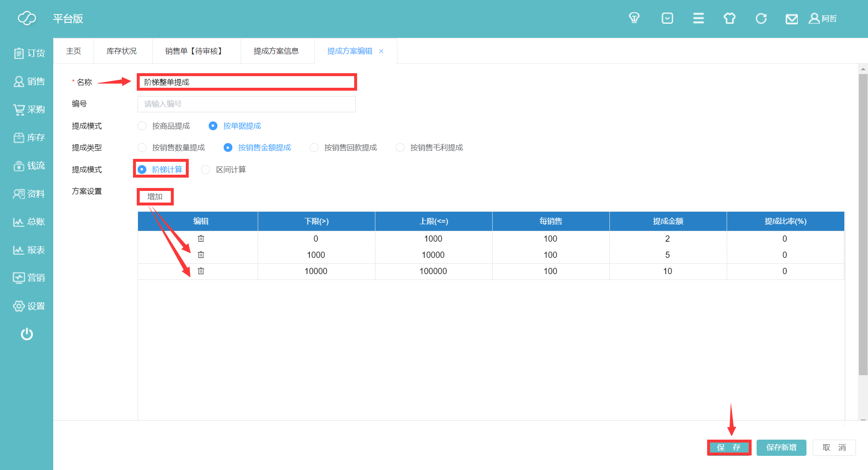This screenshot has width=868, height=470.
Task: Click the refresh icon in top bar
Action: point(761,18)
